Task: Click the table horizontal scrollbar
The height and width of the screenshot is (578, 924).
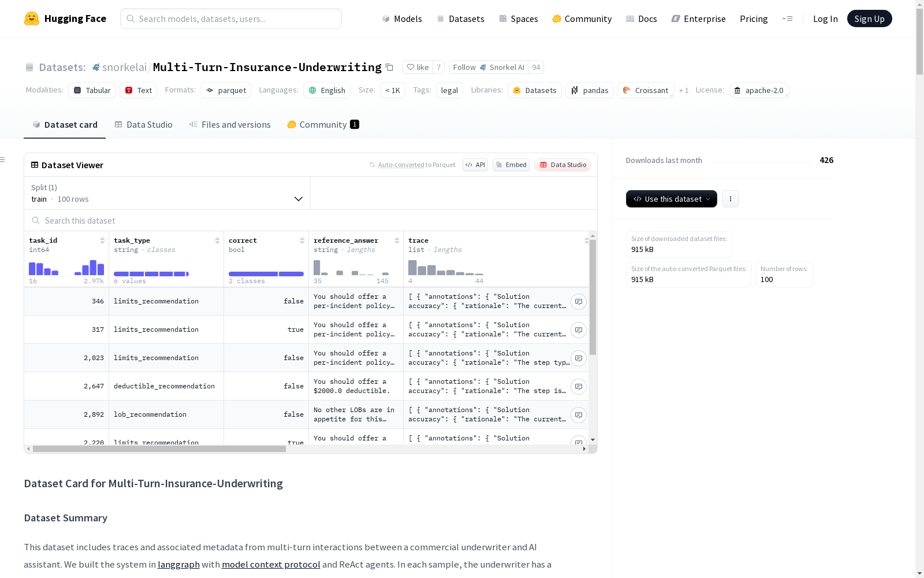Action: point(159,449)
